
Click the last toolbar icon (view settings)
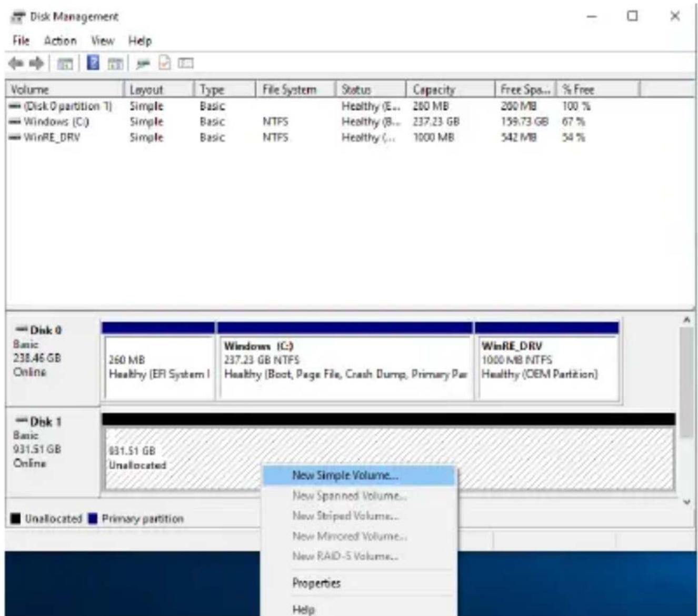pyautogui.click(x=185, y=64)
